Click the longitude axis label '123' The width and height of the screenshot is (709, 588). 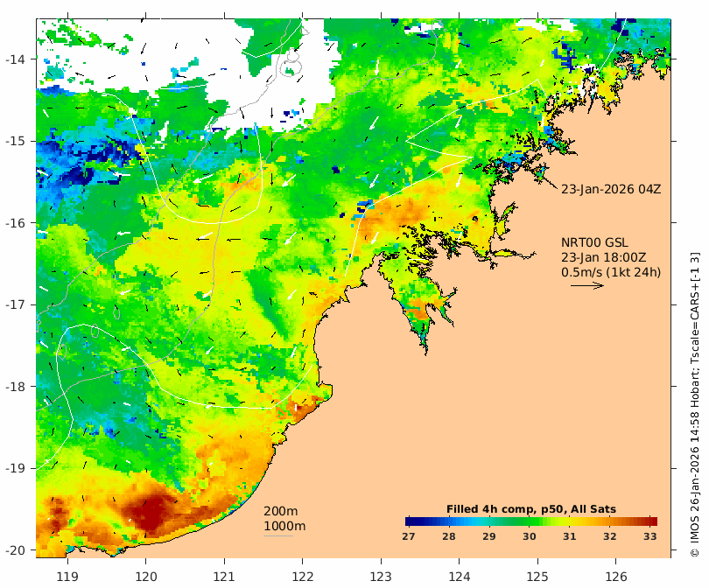(x=381, y=577)
